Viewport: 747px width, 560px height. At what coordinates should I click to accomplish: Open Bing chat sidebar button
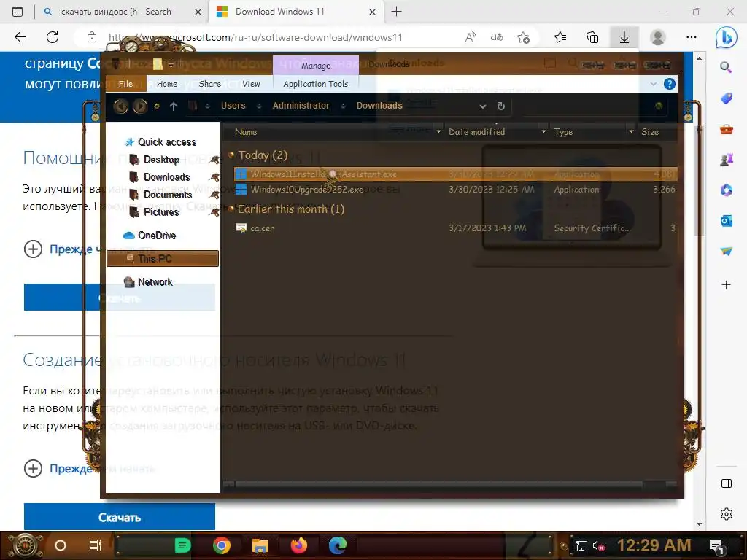726,37
